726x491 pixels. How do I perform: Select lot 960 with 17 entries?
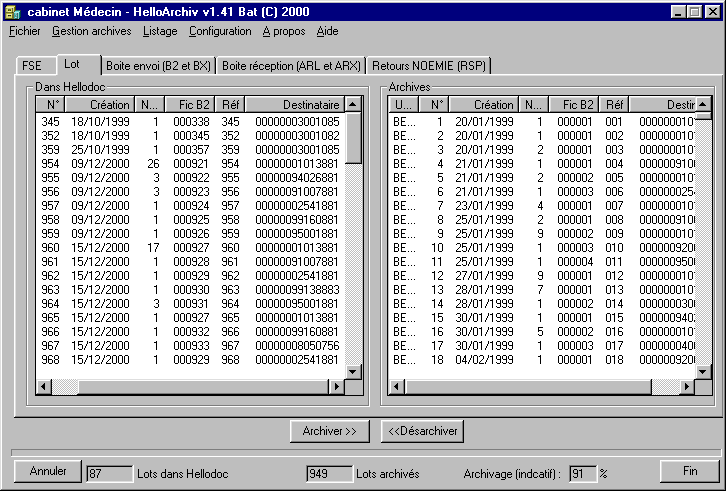click(190, 248)
